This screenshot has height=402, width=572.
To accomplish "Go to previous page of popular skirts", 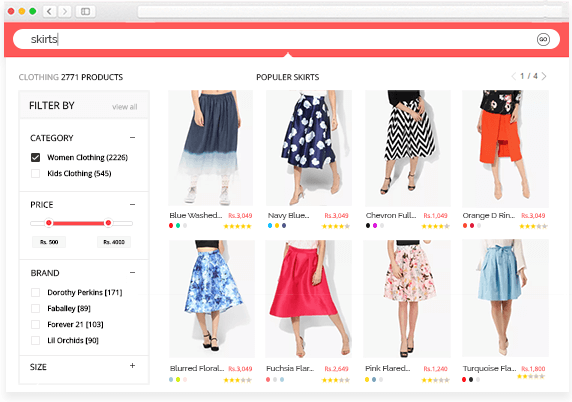I will [x=513, y=76].
